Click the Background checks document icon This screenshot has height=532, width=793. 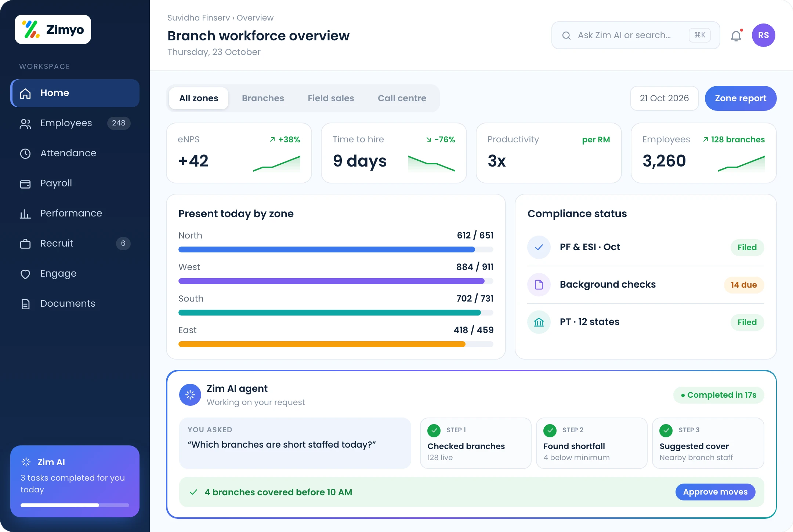coord(539,285)
